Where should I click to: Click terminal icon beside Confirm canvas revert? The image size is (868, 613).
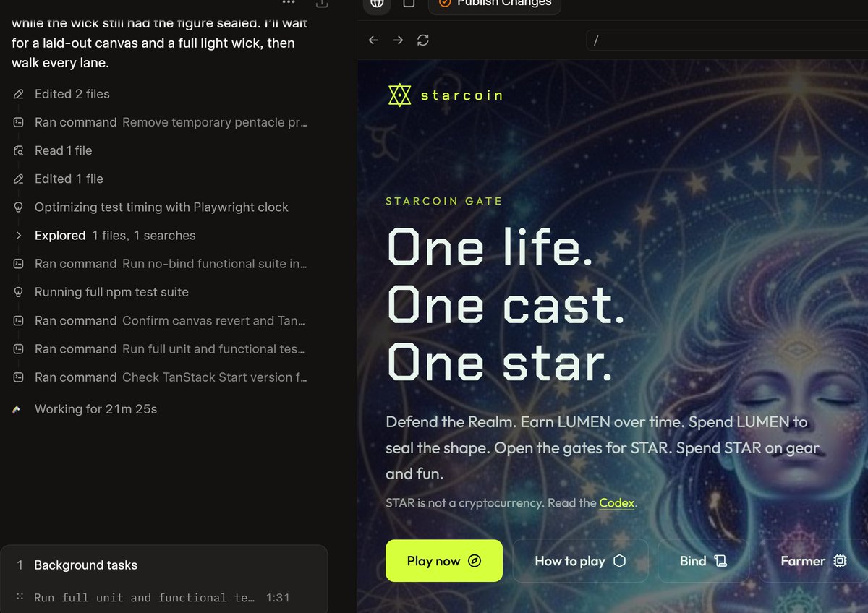[19, 320]
